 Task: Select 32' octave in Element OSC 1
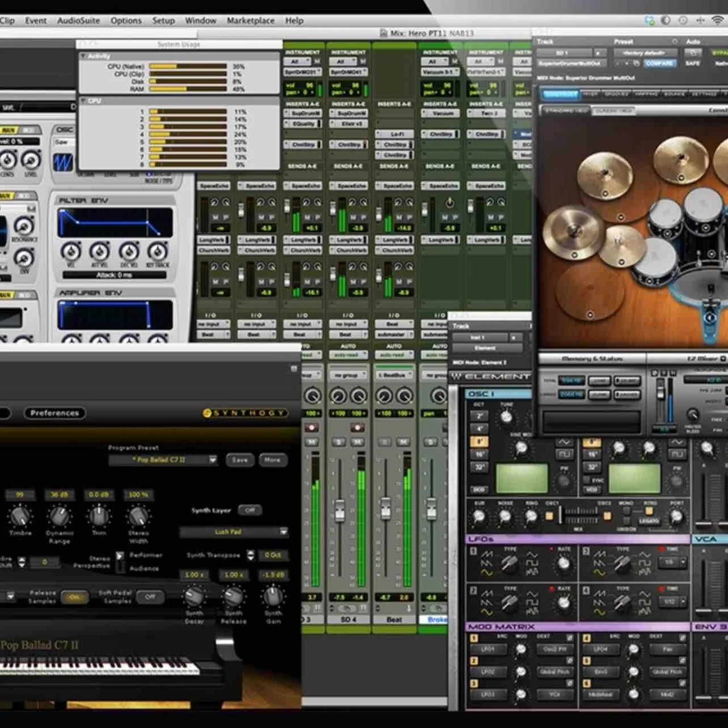point(479,467)
